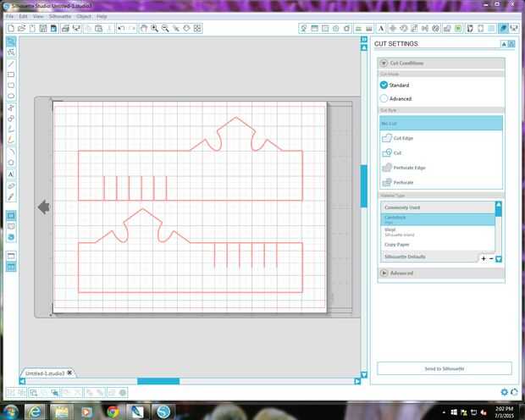
Task: Select Cardstock material type
Action: pos(438,219)
